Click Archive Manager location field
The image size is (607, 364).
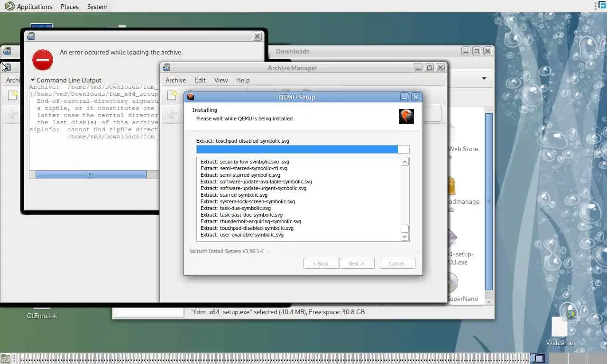coord(432,114)
